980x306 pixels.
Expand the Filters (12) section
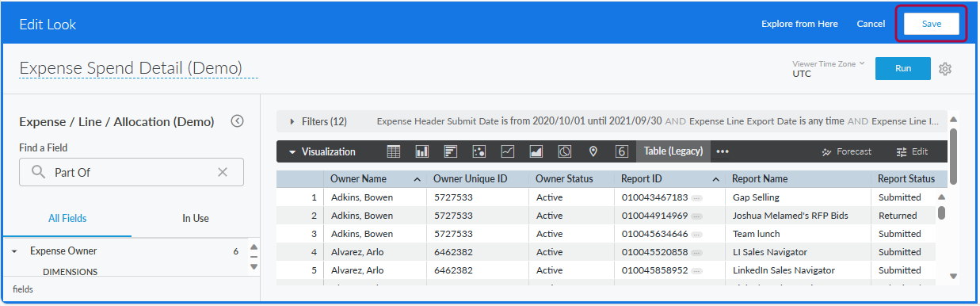(318, 122)
